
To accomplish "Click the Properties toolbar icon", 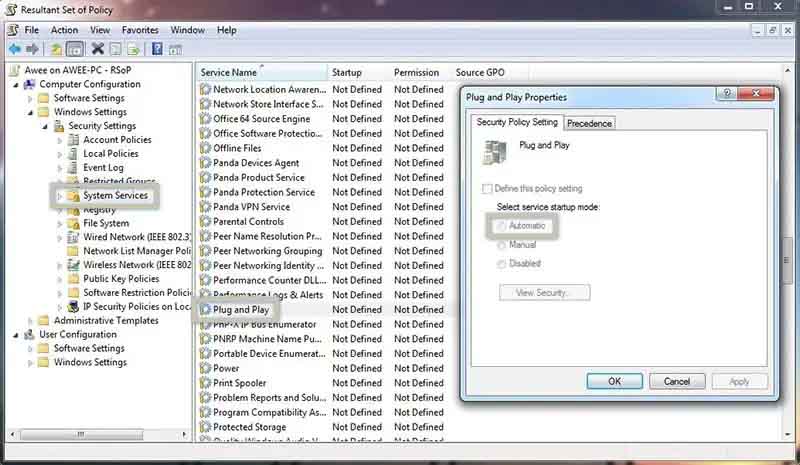I will click(x=116, y=49).
